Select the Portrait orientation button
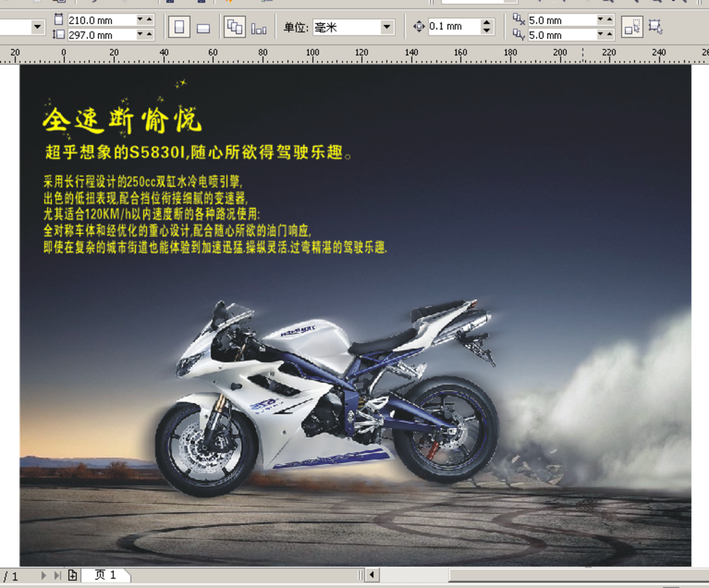The image size is (709, 588). [x=179, y=27]
